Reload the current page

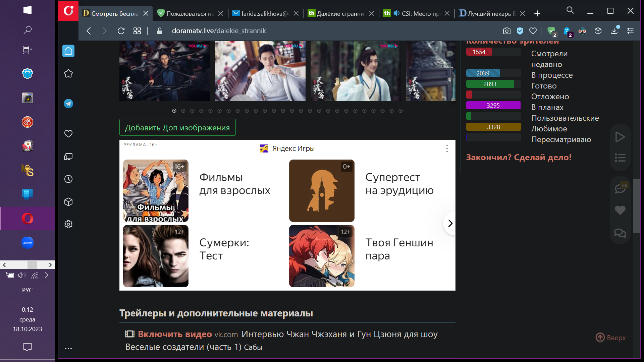coord(121,31)
